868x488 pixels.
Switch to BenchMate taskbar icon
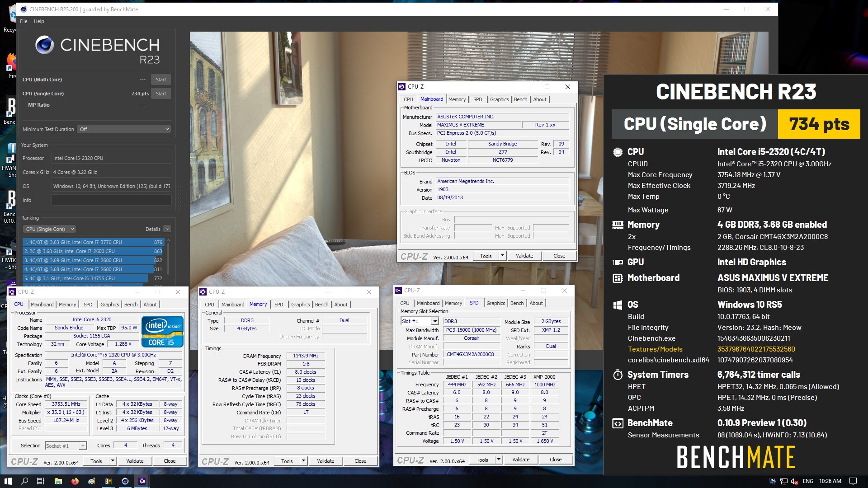click(108, 481)
